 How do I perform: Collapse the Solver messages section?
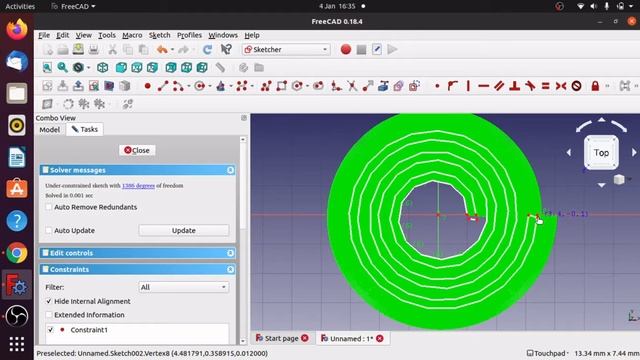click(230, 170)
